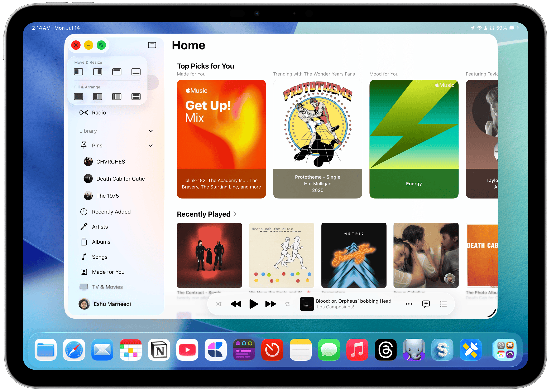
Task: Open The Photo Album orange cover
Action: [x=482, y=255]
